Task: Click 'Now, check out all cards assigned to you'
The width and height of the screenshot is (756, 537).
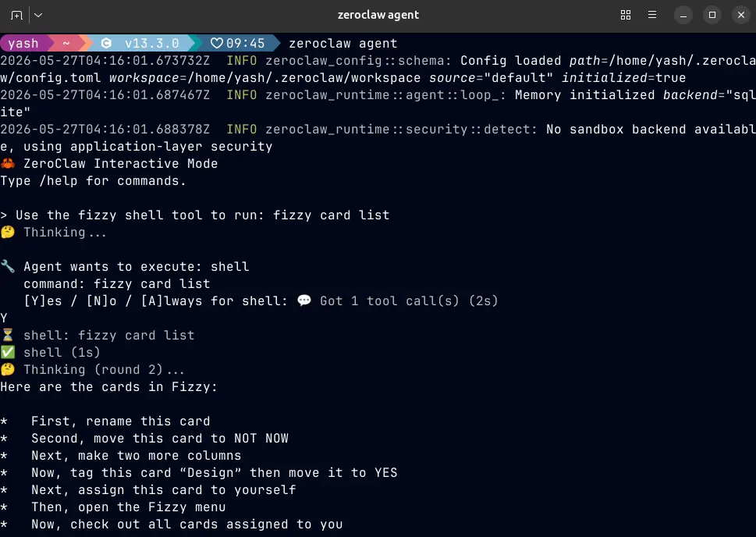Action: [x=187, y=525]
